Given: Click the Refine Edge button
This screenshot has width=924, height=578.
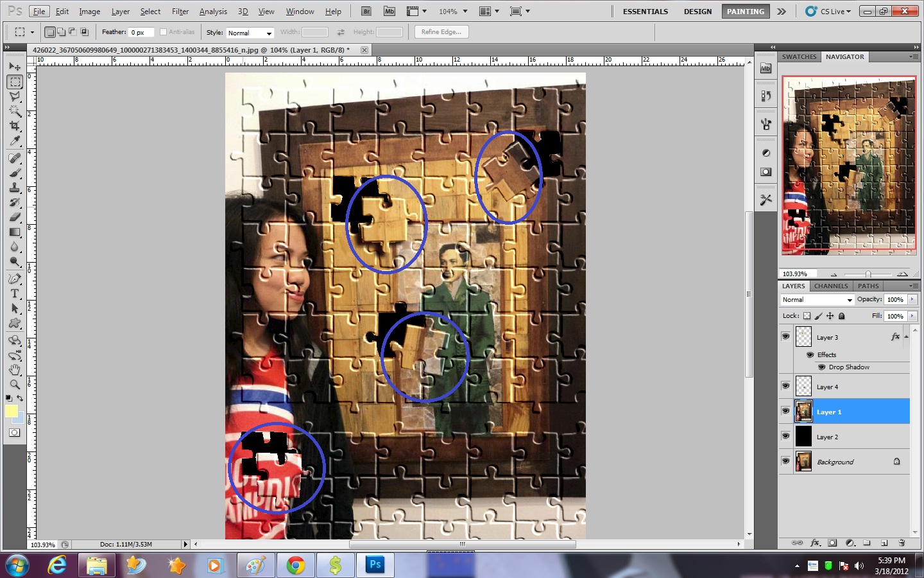Looking at the screenshot, I should tap(441, 31).
